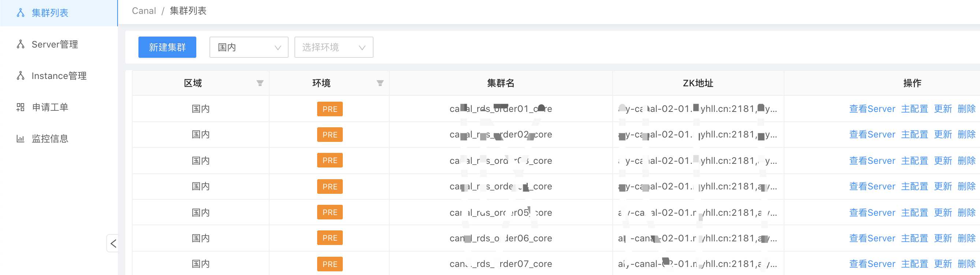Go to Instance管理 menu item
The width and height of the screenshot is (980, 275).
coord(59,76)
